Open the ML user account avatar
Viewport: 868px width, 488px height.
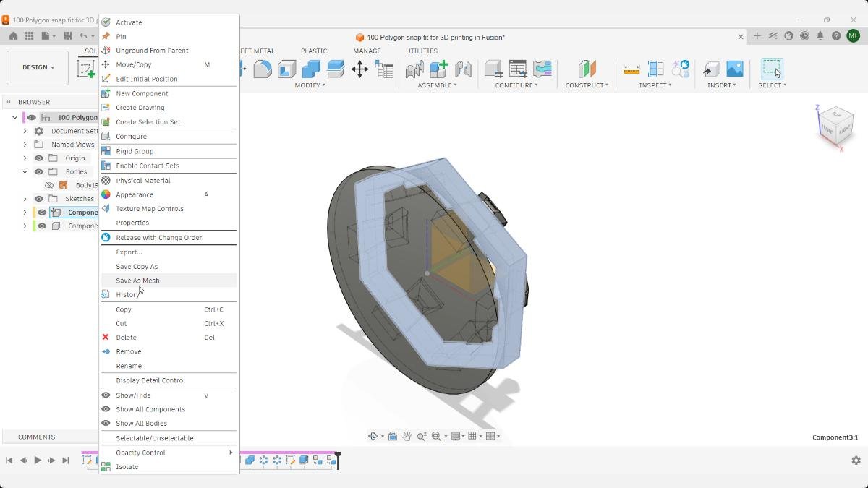(854, 35)
